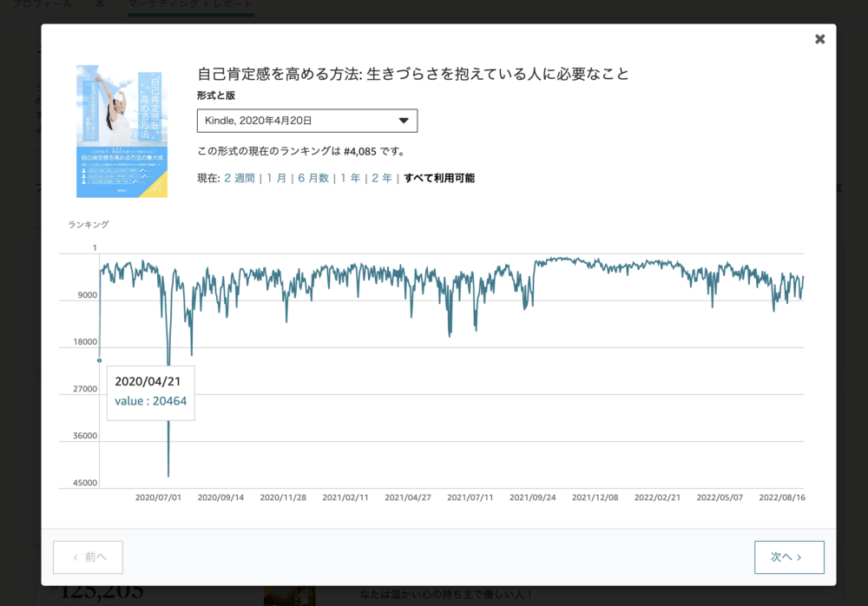Click the 2020/04/21 data point marker
868x606 pixels.
pyautogui.click(x=100, y=360)
